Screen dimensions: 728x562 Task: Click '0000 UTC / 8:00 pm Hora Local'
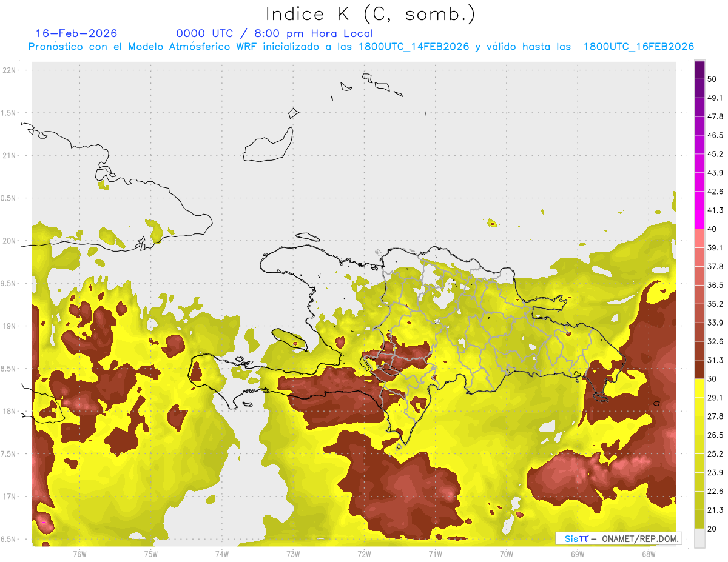click(275, 33)
